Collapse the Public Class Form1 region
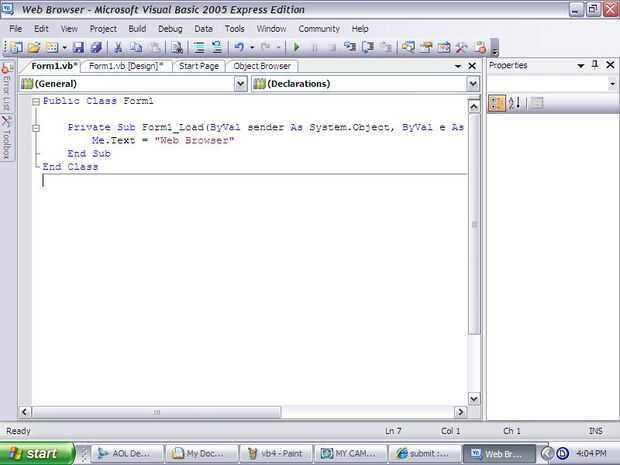Image resolution: width=620 pixels, height=465 pixels. pyautogui.click(x=36, y=102)
